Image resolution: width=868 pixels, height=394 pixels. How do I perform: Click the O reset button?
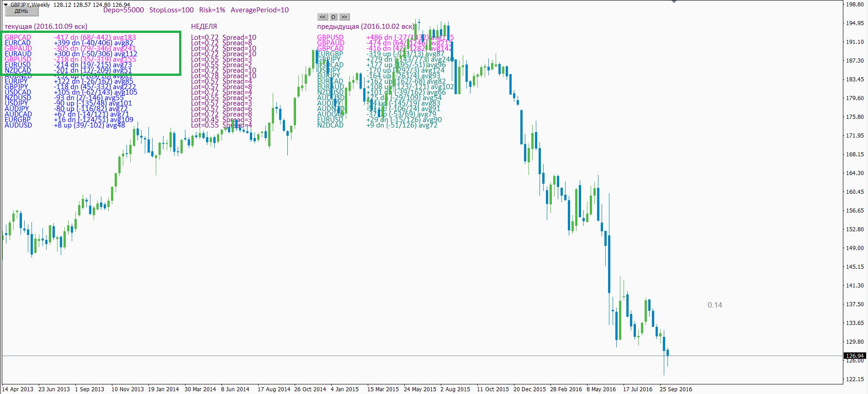click(x=333, y=17)
